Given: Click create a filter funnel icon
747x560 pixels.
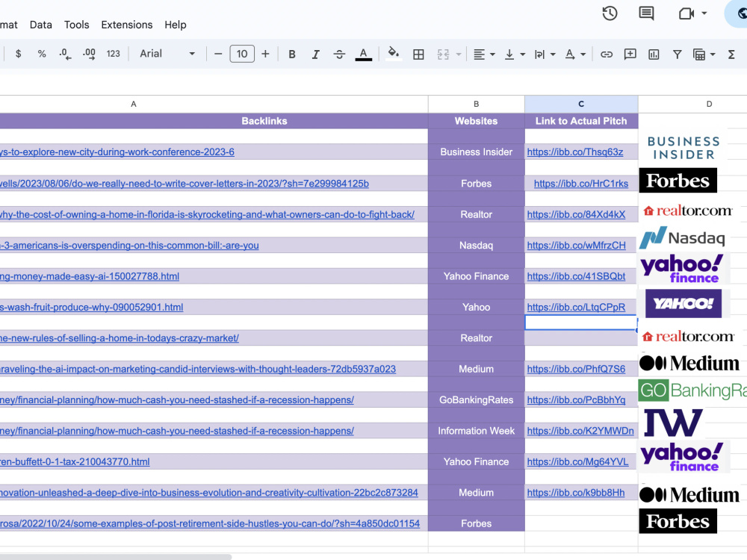Looking at the screenshot, I should point(677,55).
